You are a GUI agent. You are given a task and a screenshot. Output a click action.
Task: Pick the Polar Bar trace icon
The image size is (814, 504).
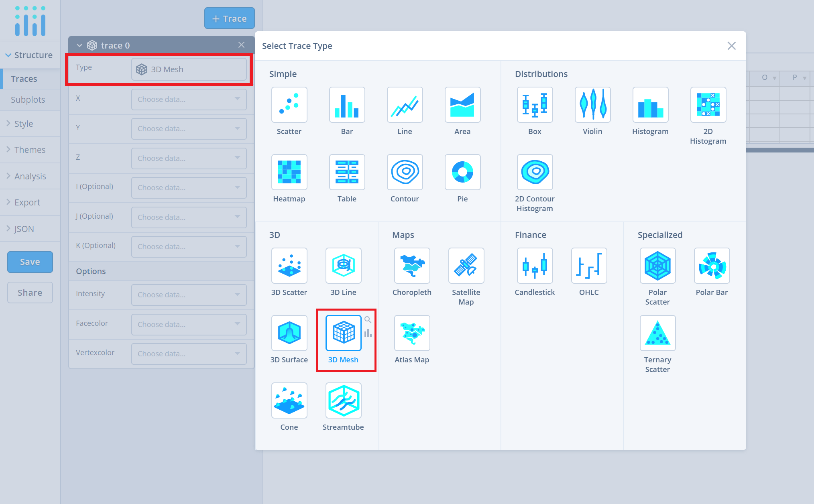[x=712, y=266]
